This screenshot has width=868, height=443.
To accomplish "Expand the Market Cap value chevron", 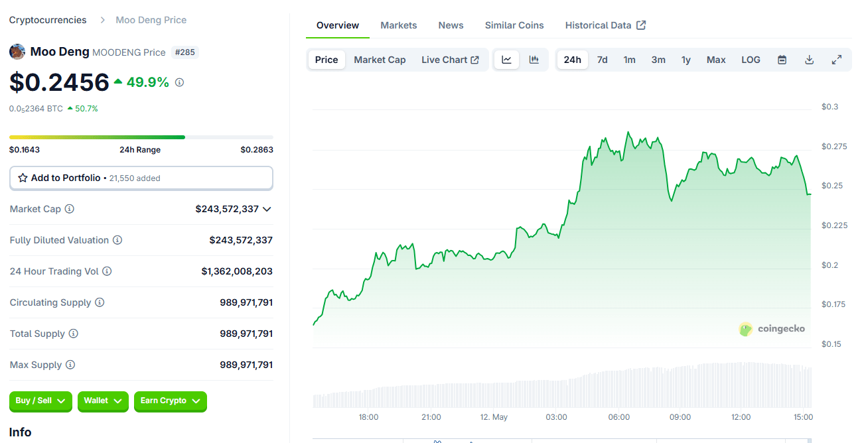I will (x=267, y=209).
